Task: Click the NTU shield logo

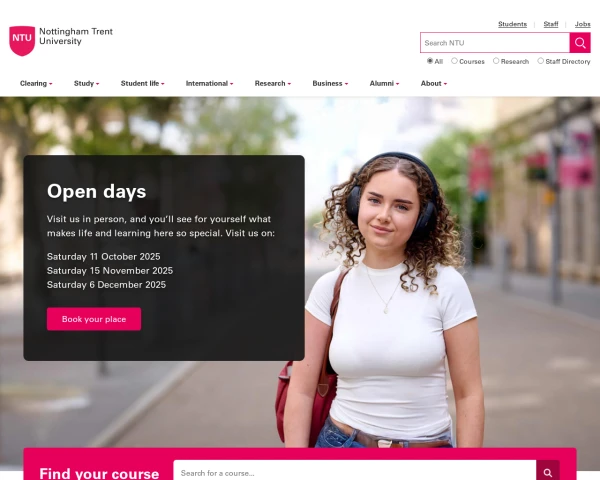Action: click(22, 41)
